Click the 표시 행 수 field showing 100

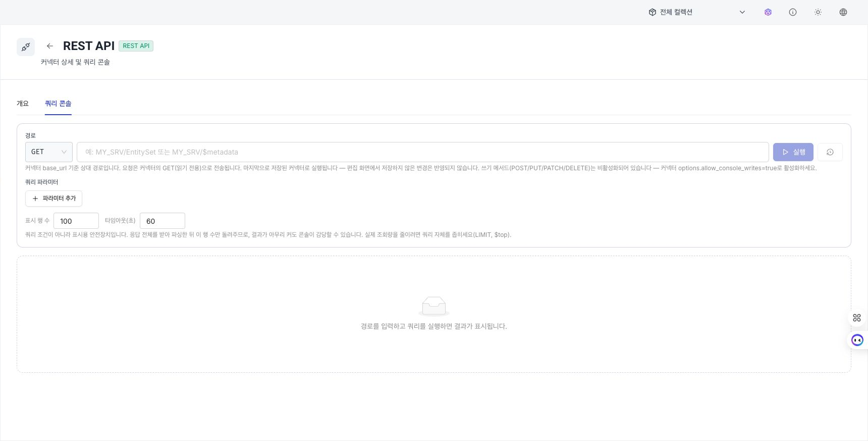coord(76,221)
